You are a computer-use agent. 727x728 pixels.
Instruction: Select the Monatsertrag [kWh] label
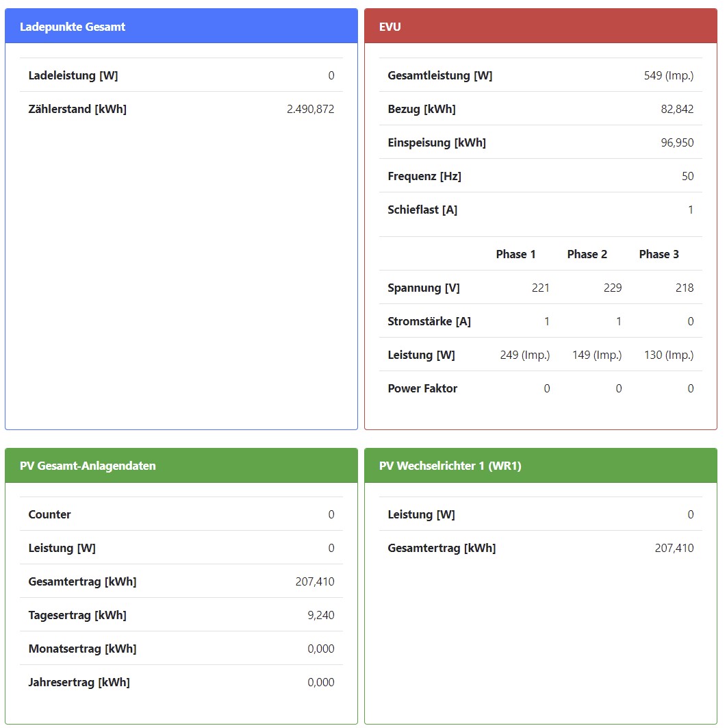(82, 649)
